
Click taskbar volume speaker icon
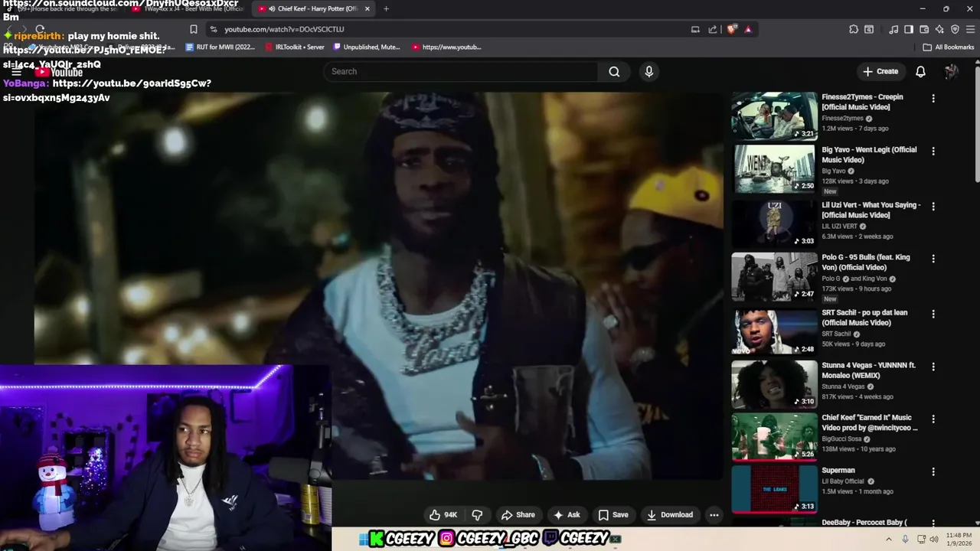tap(934, 540)
